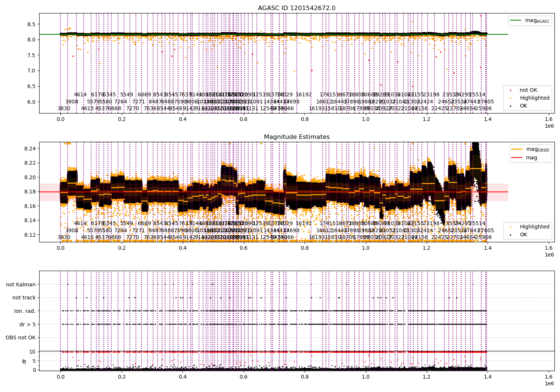Click obsid label '3830' in the top plot
The image size is (560, 392).
[x=64, y=108]
